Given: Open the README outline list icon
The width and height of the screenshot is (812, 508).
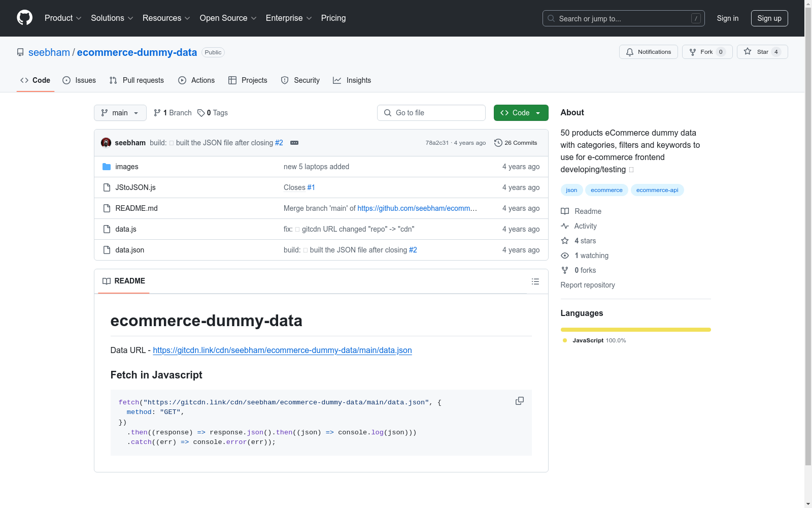Looking at the screenshot, I should point(535,281).
